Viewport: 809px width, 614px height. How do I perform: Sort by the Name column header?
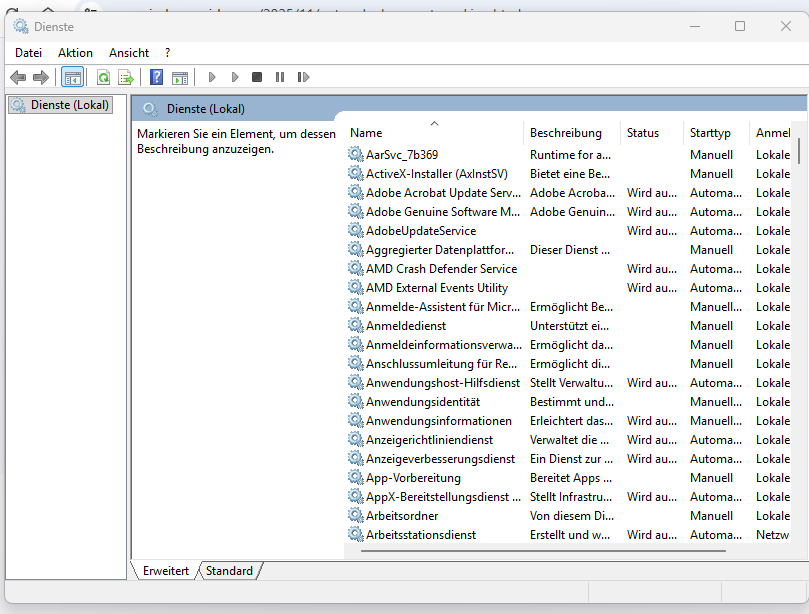435,133
